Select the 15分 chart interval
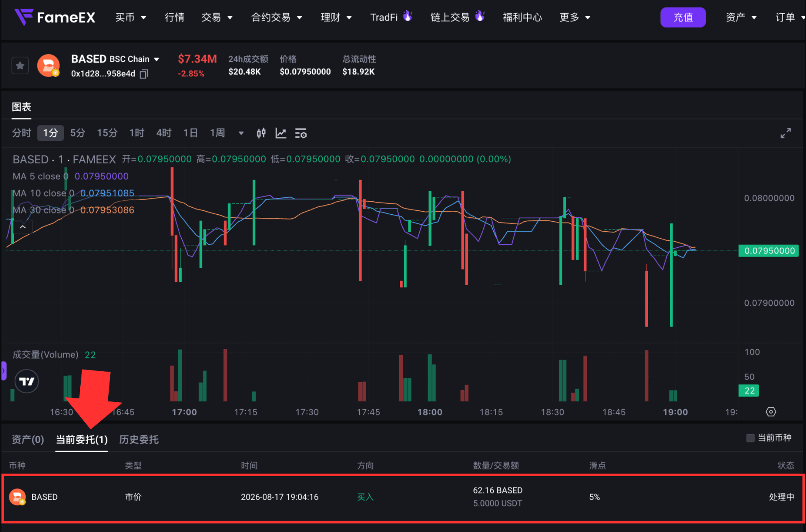806x532 pixels. coord(107,133)
